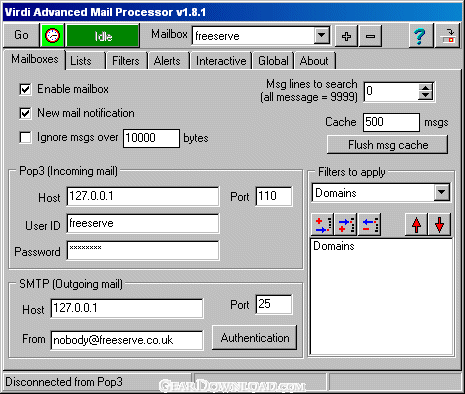Click the green Idle status button
This screenshot has height=394, width=465.
(103, 36)
